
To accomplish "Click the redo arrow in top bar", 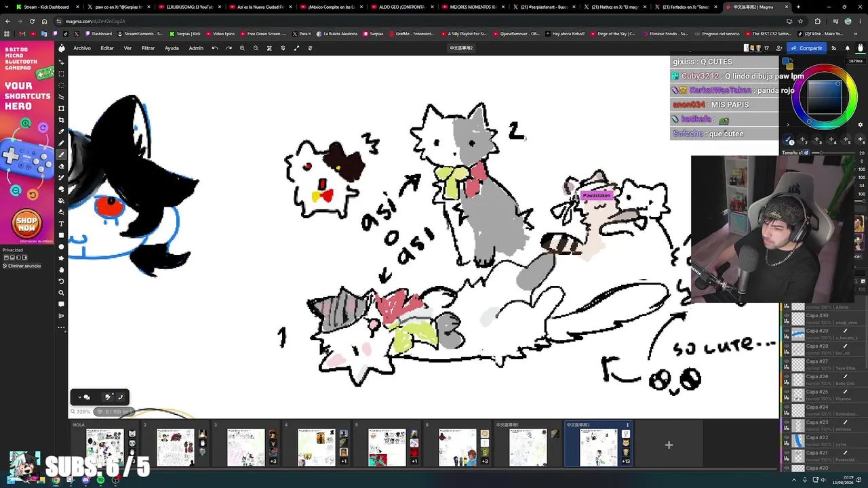I will pyautogui.click(x=229, y=48).
